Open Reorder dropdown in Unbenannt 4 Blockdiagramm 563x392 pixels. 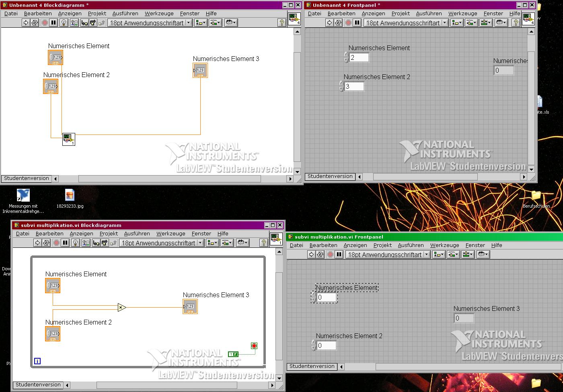[231, 23]
